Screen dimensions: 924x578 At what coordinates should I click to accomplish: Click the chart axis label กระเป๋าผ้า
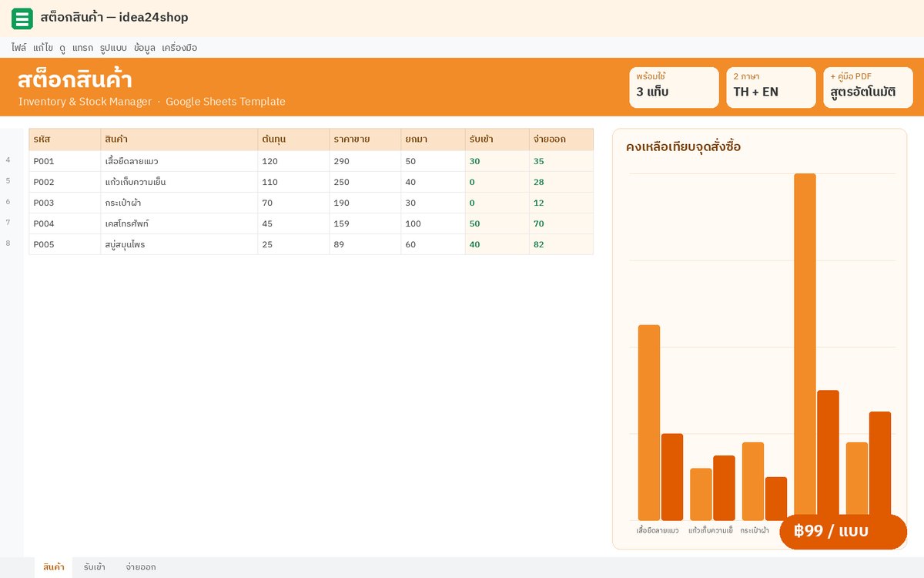(x=755, y=531)
